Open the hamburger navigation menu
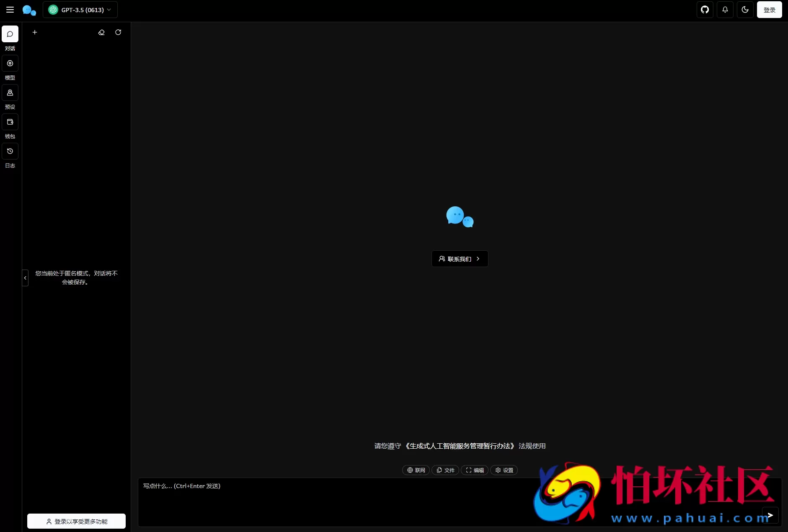This screenshot has height=532, width=788. tap(10, 10)
